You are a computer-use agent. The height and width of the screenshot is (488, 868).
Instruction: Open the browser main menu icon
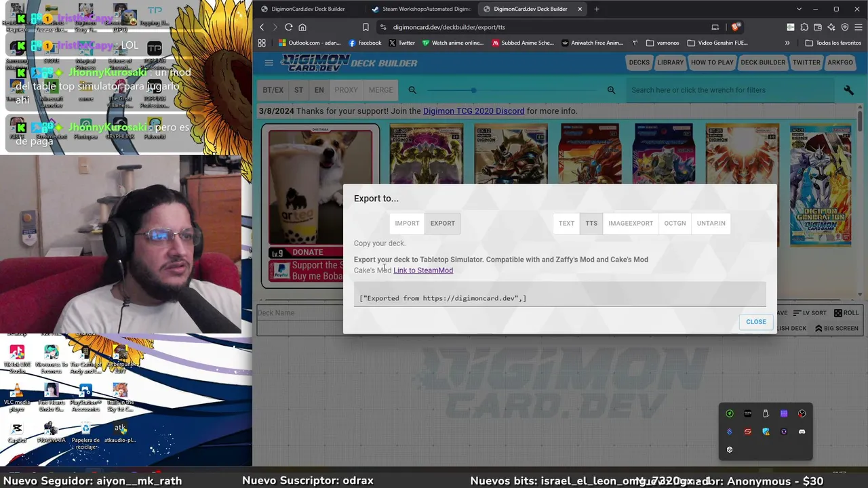[858, 27]
